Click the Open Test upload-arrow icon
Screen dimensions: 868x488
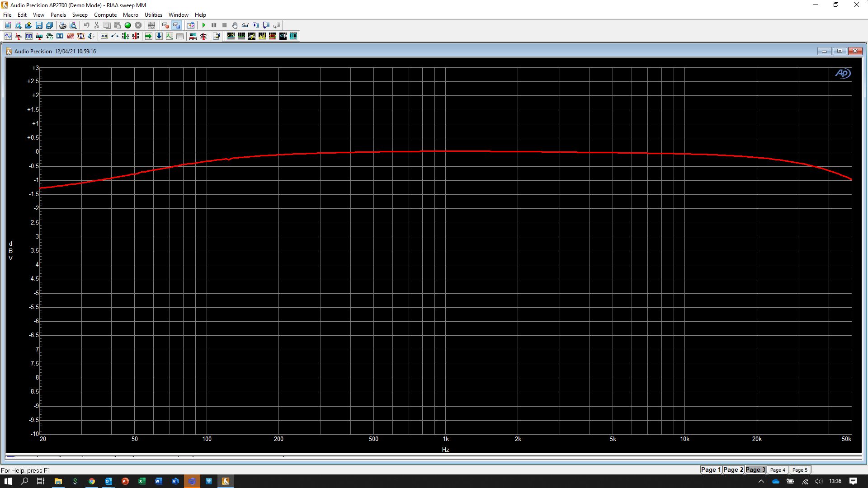[28, 25]
